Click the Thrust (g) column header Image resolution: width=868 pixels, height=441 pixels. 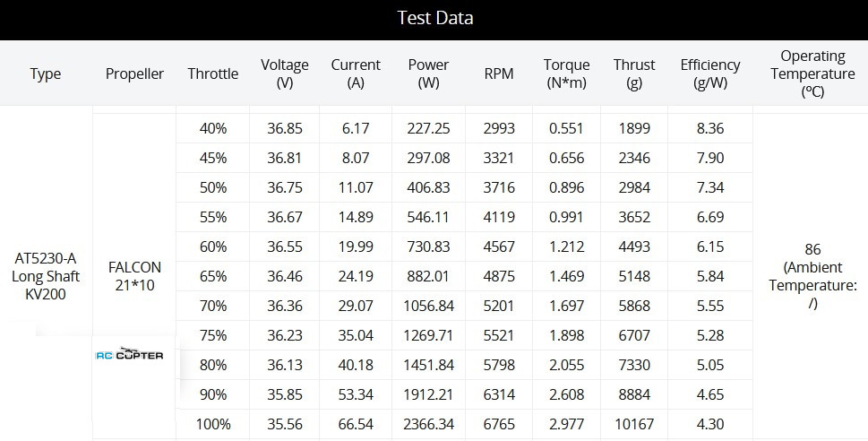(634, 73)
